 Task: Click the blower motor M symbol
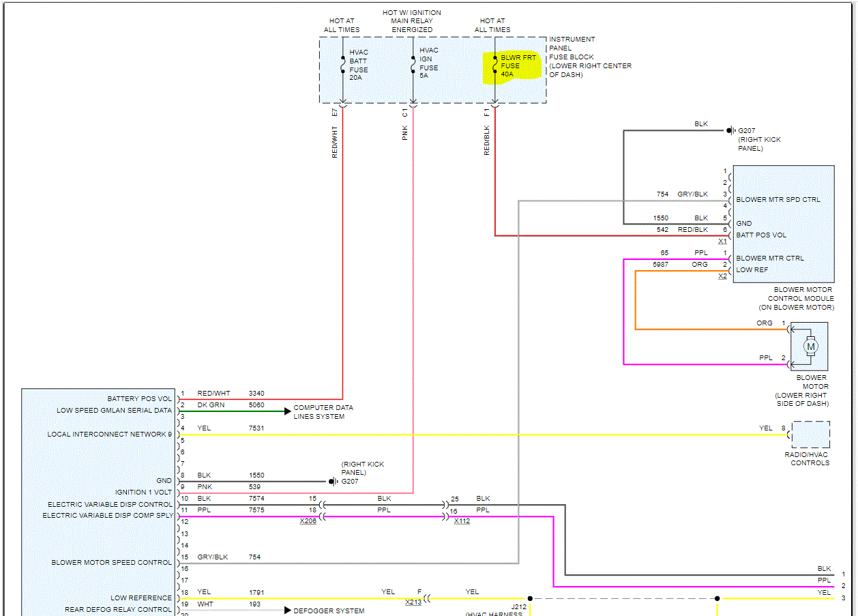coord(810,347)
